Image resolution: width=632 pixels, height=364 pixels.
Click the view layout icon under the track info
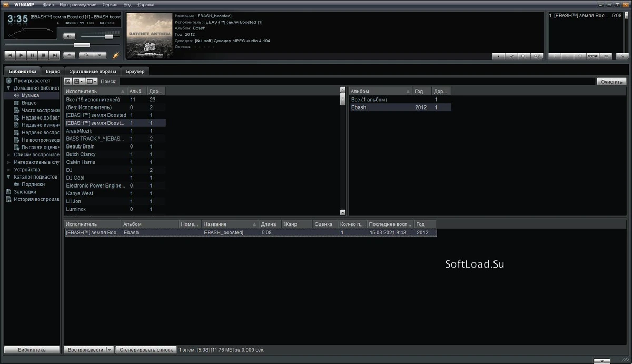tap(537, 56)
